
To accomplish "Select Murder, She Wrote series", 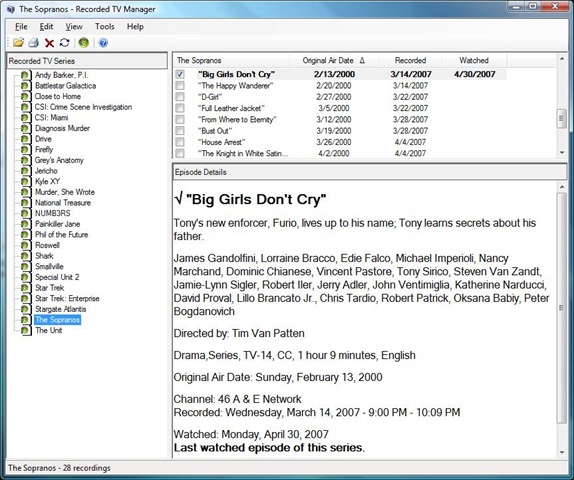I will tap(65, 192).
